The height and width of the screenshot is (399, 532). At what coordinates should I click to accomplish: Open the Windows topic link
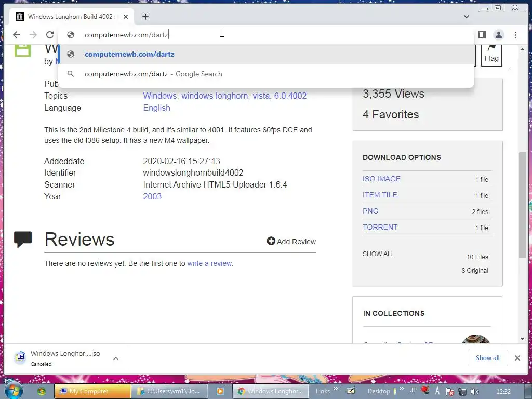tap(160, 96)
